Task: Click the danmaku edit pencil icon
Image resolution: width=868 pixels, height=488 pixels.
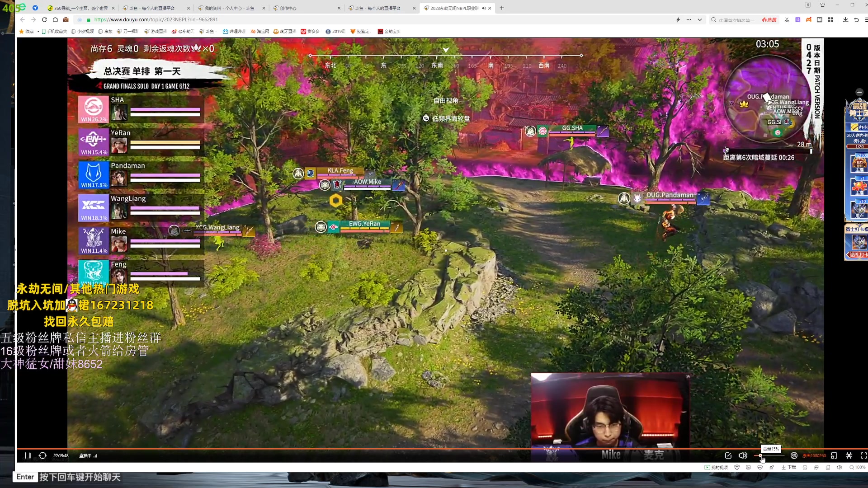Action: [x=728, y=455]
